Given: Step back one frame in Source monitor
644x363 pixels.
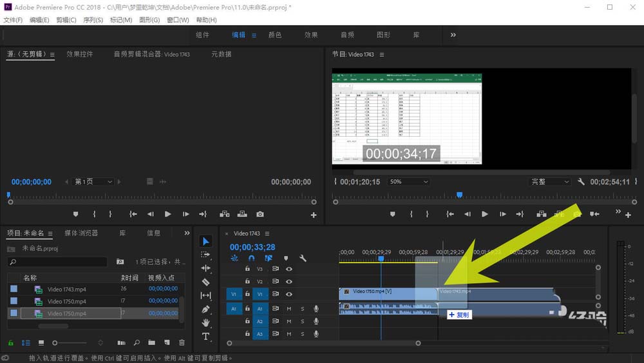Looking at the screenshot, I should [150, 214].
